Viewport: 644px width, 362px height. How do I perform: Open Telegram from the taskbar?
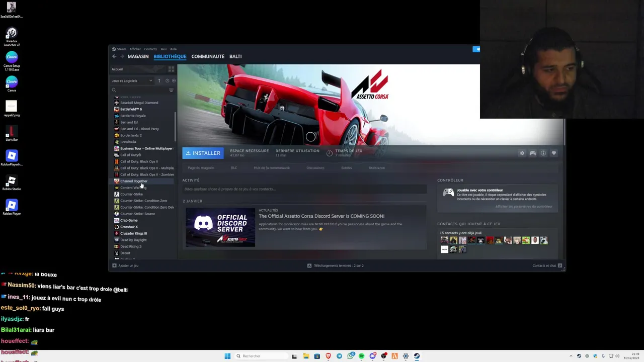(339, 356)
